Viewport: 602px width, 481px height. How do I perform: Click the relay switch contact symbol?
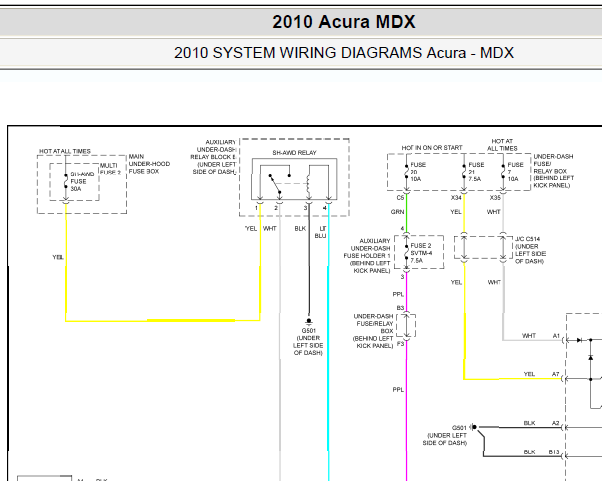pos(278,183)
